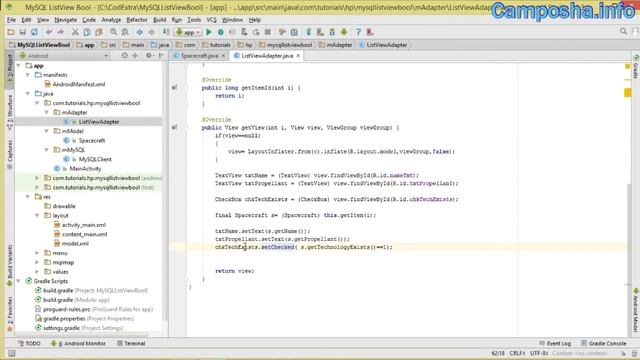This screenshot has height=360, width=640.
Task: Collapse the mAdapter package node
Action: click(47, 112)
